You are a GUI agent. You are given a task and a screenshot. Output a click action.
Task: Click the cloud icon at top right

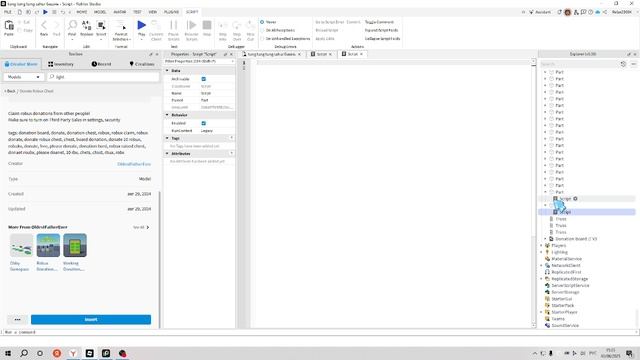point(598,12)
